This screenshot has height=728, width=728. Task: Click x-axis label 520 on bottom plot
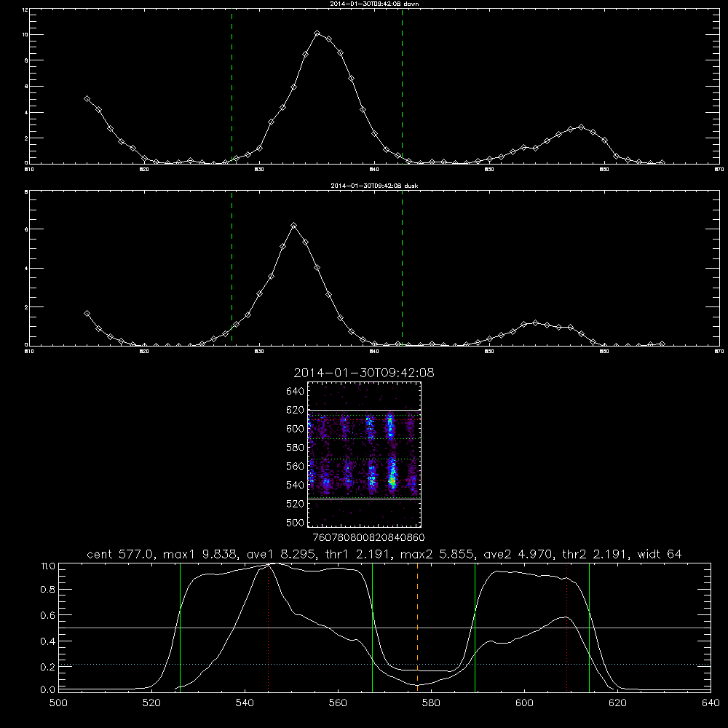tap(151, 703)
